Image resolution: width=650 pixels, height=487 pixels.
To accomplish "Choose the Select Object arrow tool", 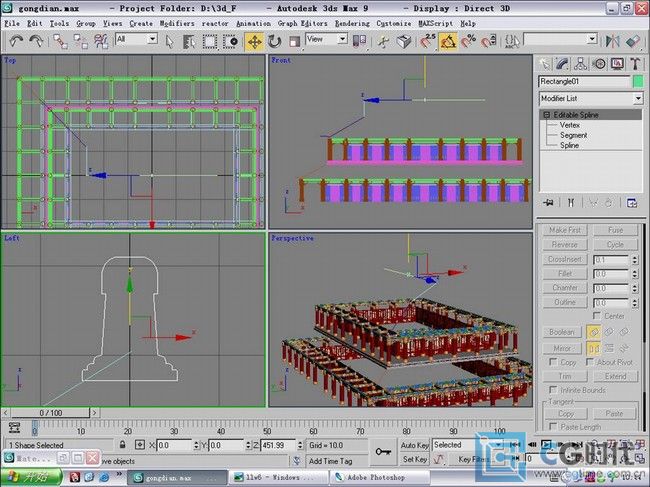I will (x=170, y=41).
